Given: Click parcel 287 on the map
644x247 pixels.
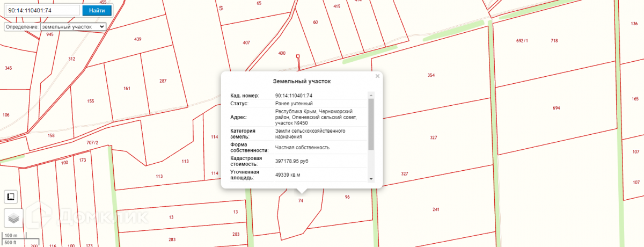Looking at the screenshot, I should 163,81.
